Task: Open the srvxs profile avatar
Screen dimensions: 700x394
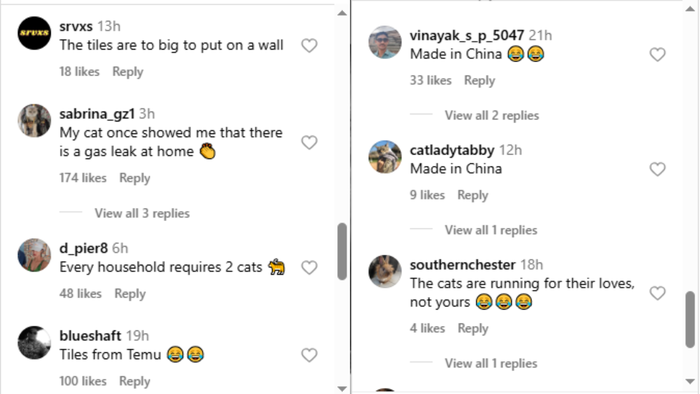Action: tap(34, 33)
